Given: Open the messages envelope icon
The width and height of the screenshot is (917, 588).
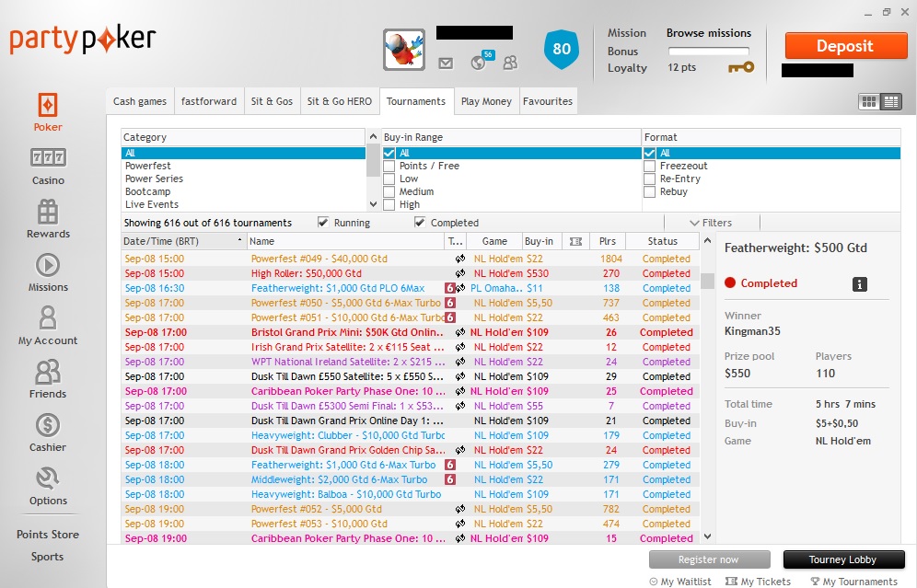Looking at the screenshot, I should pyautogui.click(x=446, y=63).
